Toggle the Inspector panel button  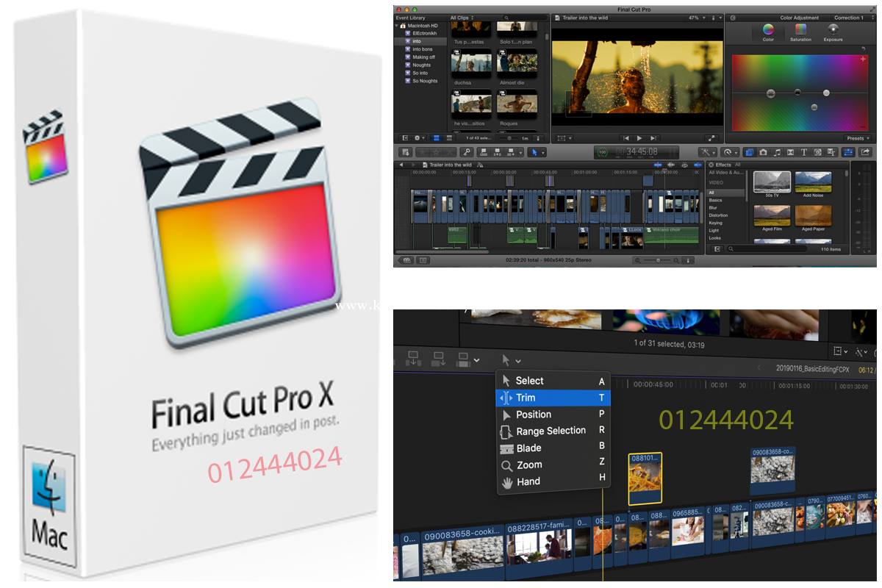848,152
